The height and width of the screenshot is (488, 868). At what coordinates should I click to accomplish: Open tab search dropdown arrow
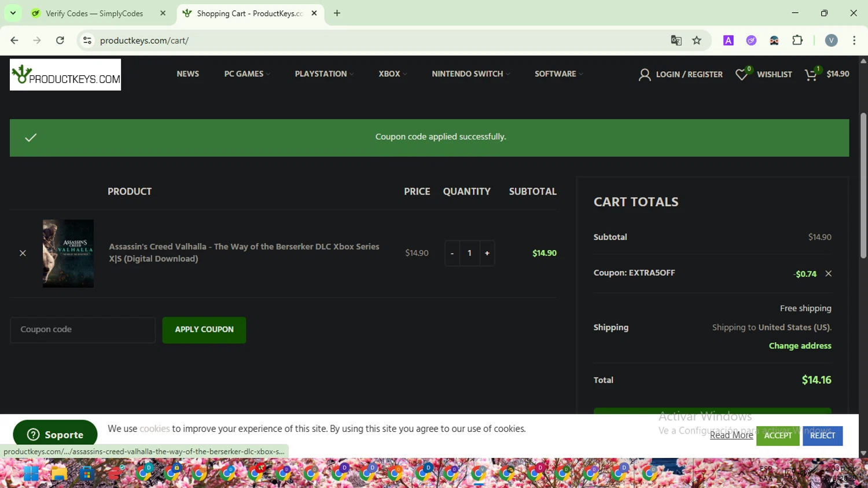13,13
